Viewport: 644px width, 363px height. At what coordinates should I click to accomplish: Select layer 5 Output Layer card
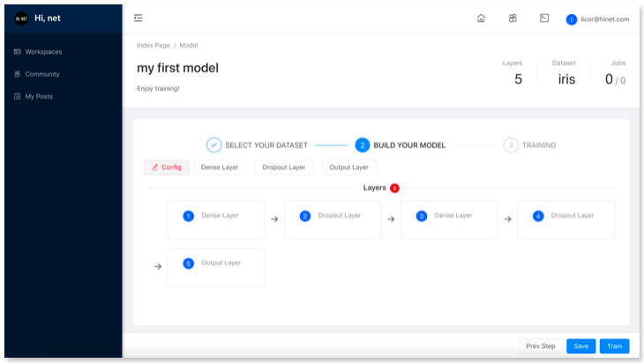click(x=215, y=267)
